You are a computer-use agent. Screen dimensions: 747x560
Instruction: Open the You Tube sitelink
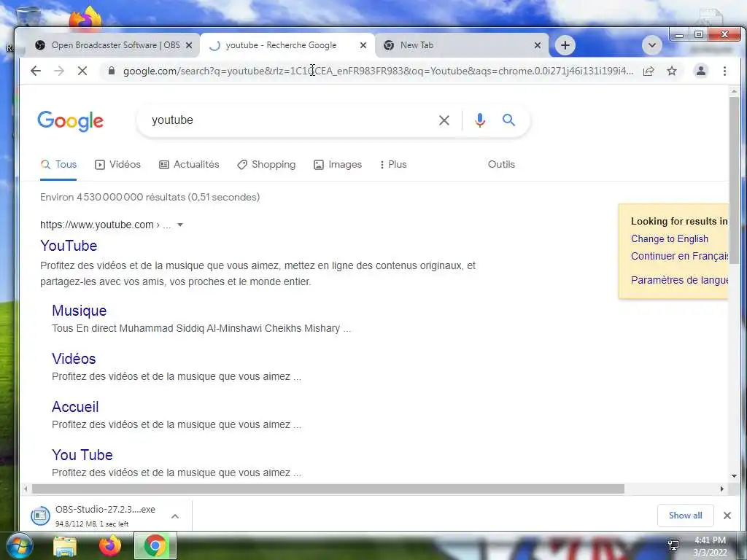click(82, 455)
